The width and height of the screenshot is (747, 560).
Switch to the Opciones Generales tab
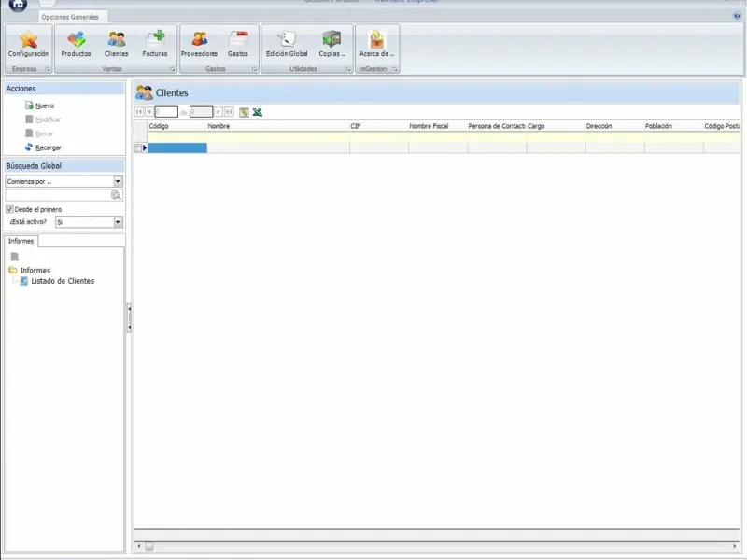70,17
